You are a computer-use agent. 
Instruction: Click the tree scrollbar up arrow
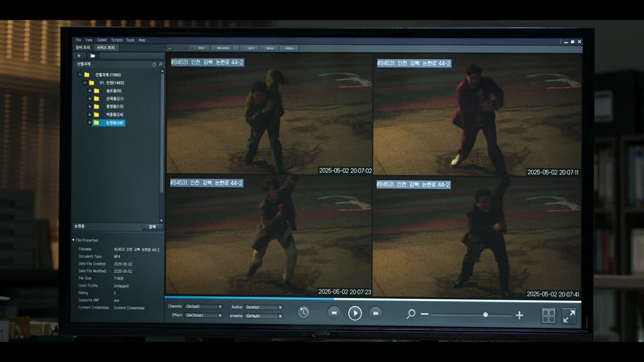pyautogui.click(x=162, y=71)
